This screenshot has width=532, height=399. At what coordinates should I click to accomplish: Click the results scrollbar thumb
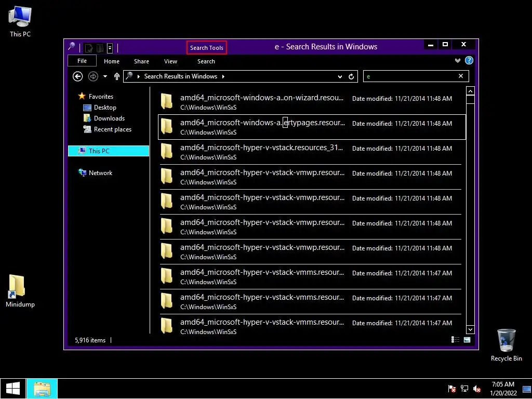[x=470, y=100]
